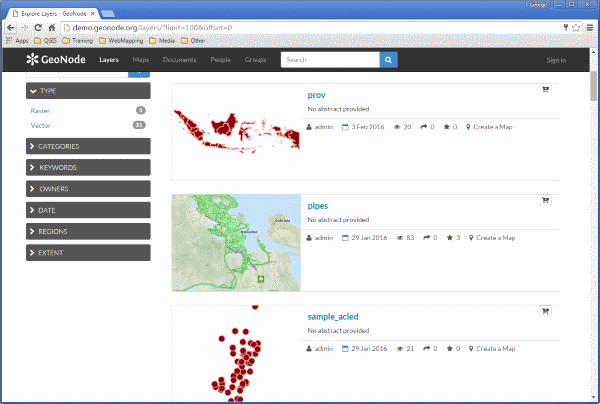Screen dimensions: 600x404
Task: Click the blue search magnifier button
Action: tap(388, 60)
